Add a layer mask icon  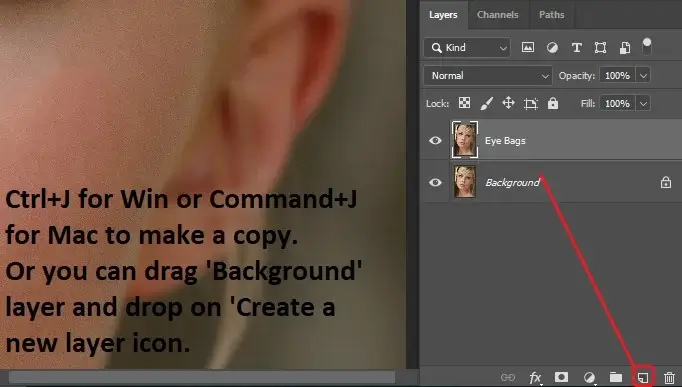(562, 377)
